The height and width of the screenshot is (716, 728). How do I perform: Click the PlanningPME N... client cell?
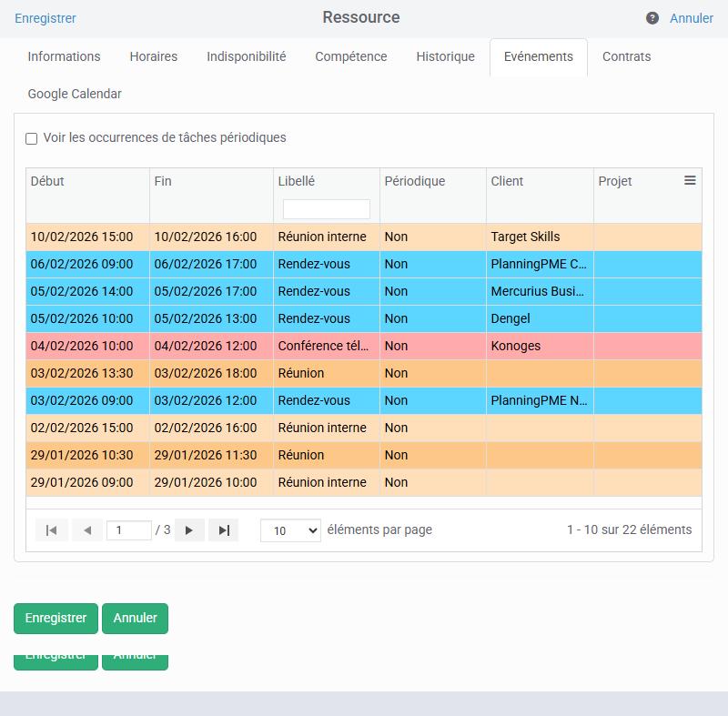[540, 400]
